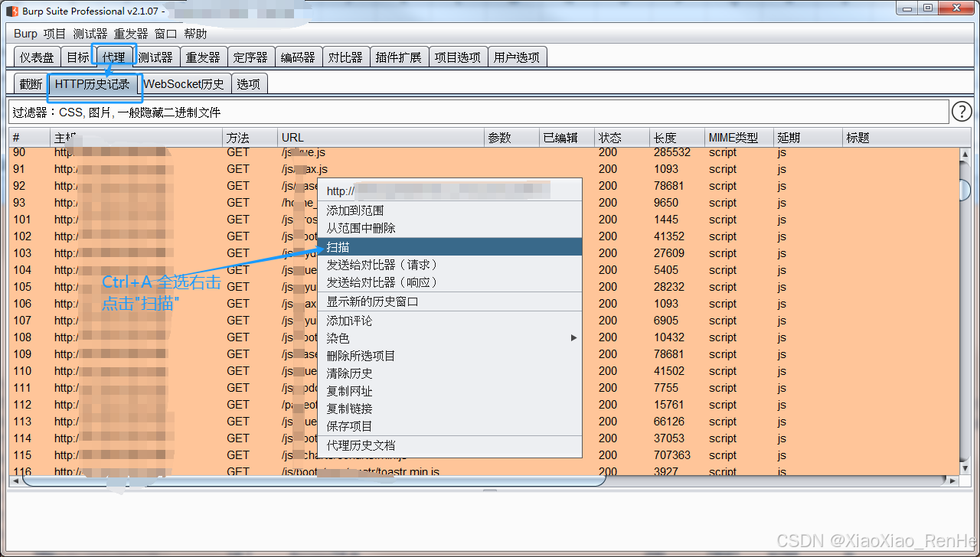The image size is (980, 557).
Task: Switch to the 用户选项 tab
Action: coord(517,57)
